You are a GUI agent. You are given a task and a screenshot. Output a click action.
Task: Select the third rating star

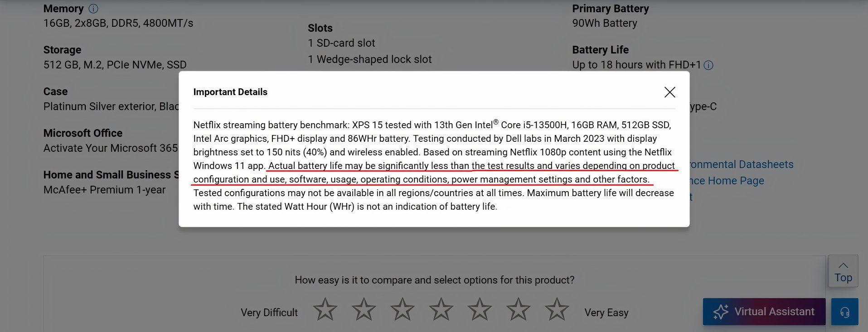point(402,309)
